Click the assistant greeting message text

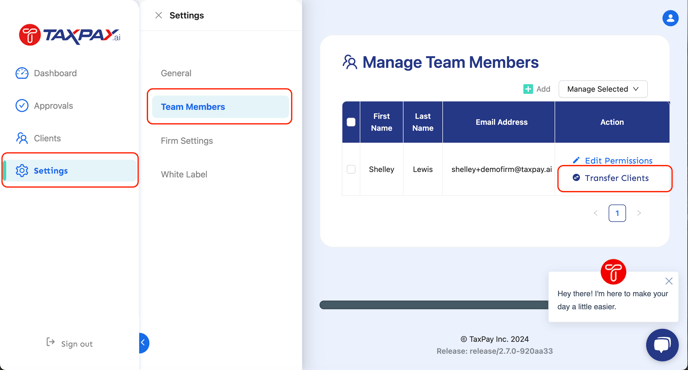coord(613,300)
